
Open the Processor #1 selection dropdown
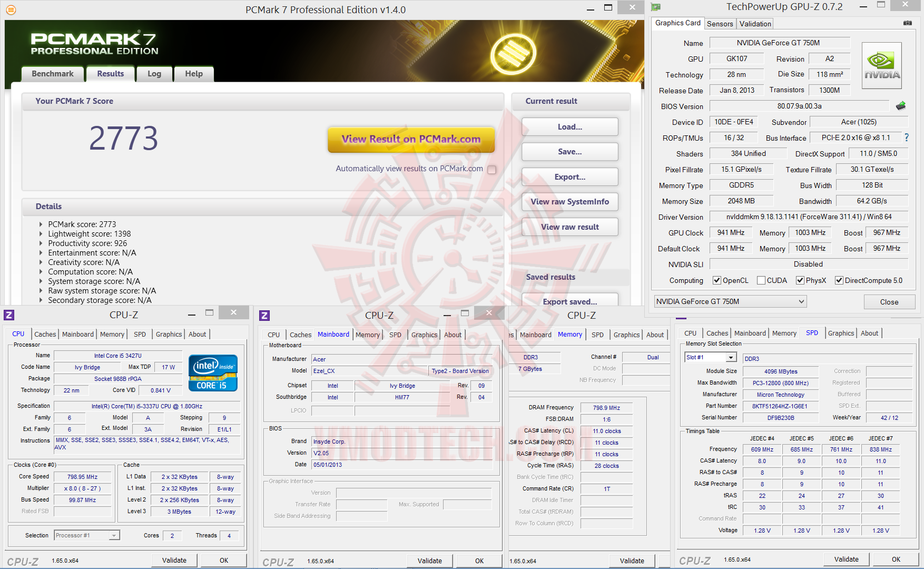87,535
